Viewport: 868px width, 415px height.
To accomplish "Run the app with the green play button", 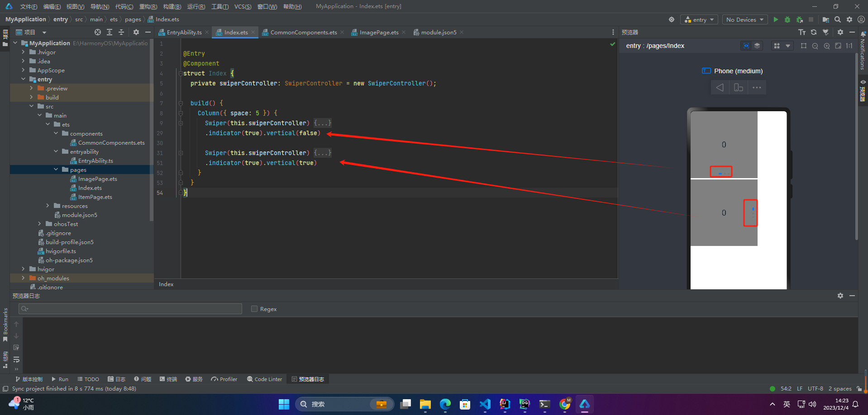I will (x=776, y=19).
